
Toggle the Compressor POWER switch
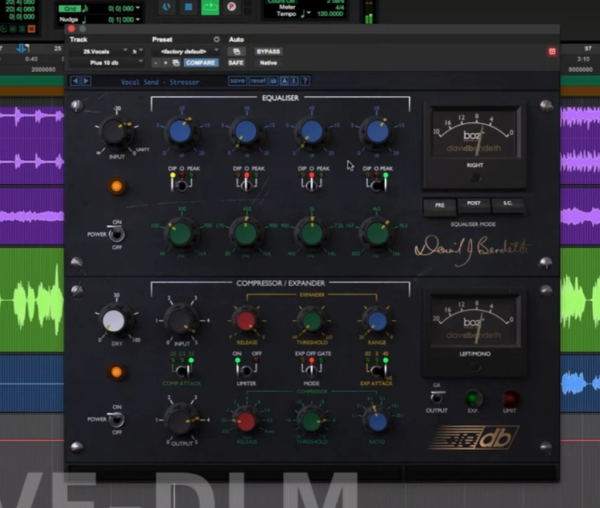pyautogui.click(x=116, y=420)
